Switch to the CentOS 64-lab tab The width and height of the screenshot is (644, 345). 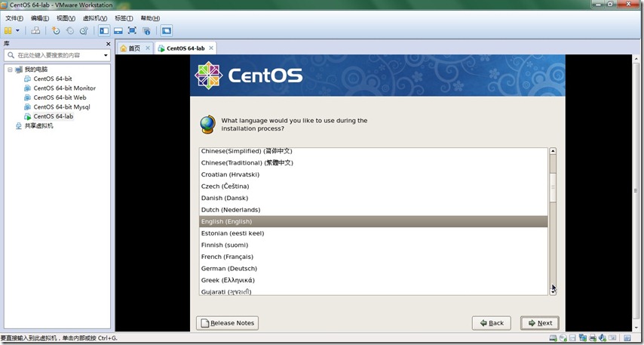186,48
